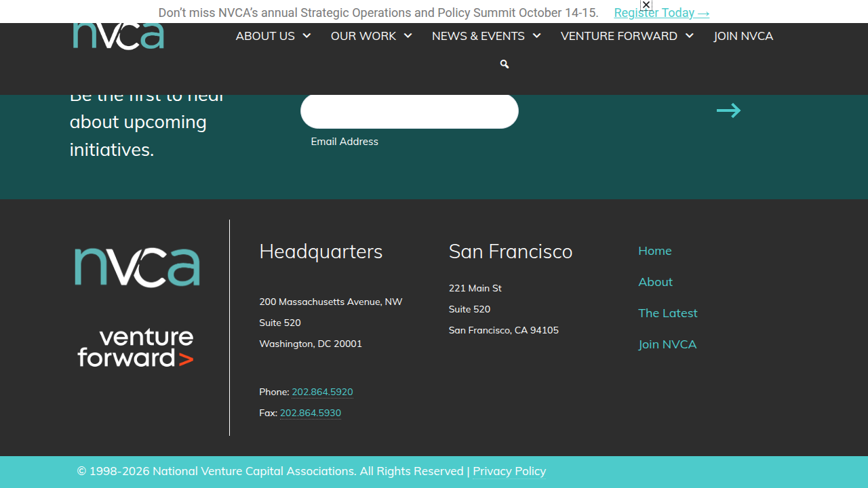Open the Privacy Policy link
Screen dimensions: 868x488
(509, 471)
